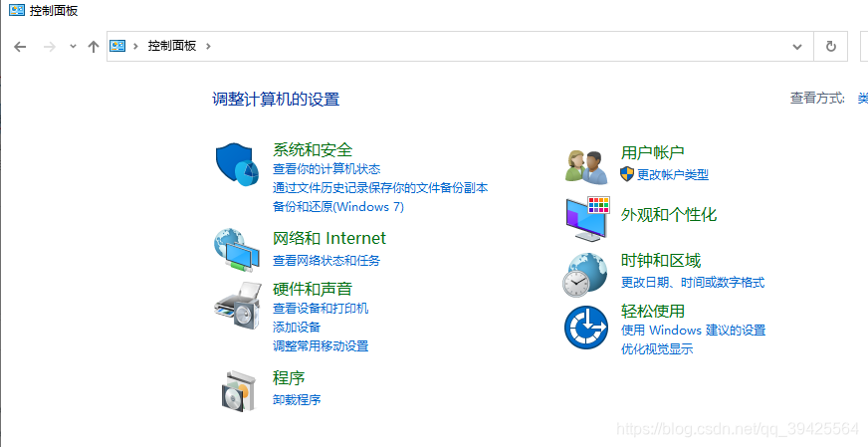Click the Network and Internet globe icon

tap(237, 250)
